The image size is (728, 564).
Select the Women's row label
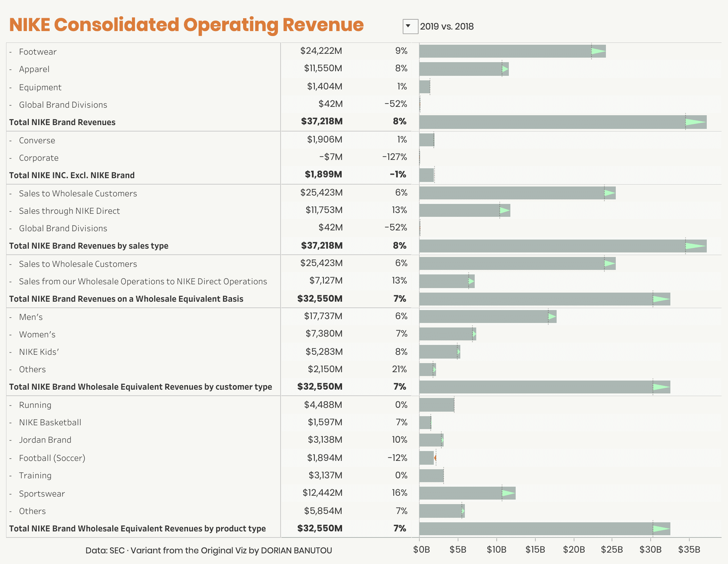(x=37, y=335)
